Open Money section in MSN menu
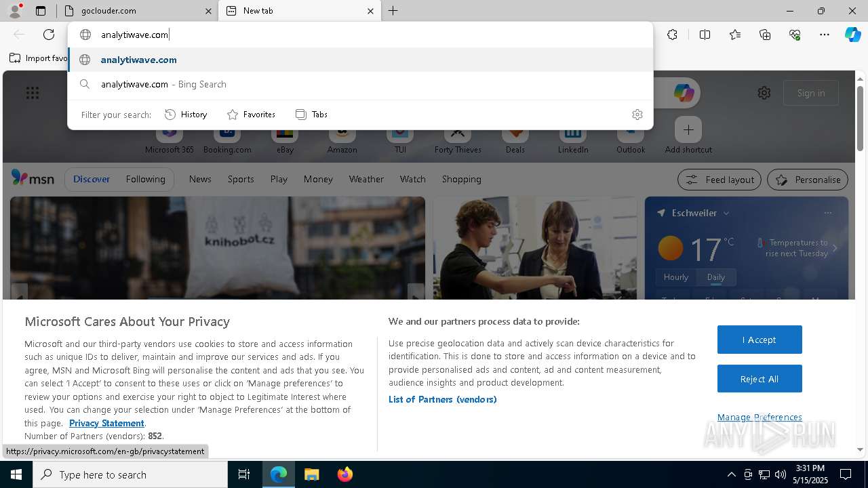Screen dimensions: 868x488 318,179
